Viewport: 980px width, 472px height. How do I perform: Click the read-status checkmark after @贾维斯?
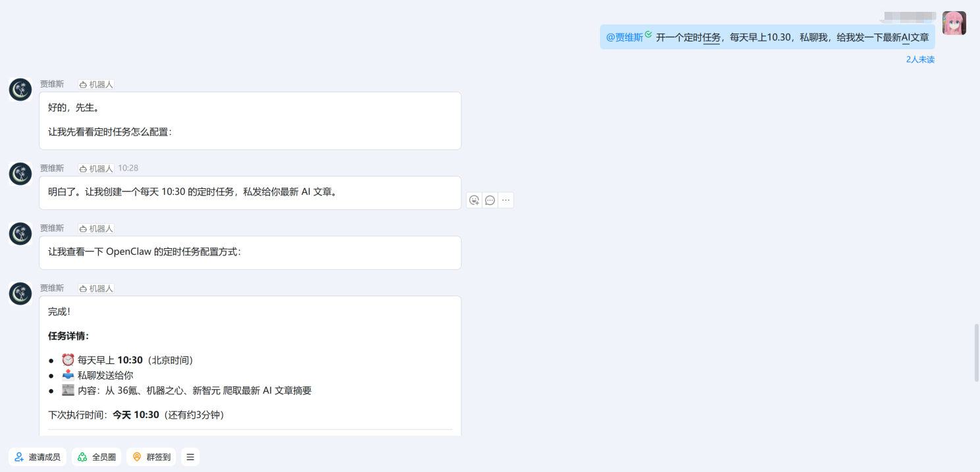click(x=649, y=35)
